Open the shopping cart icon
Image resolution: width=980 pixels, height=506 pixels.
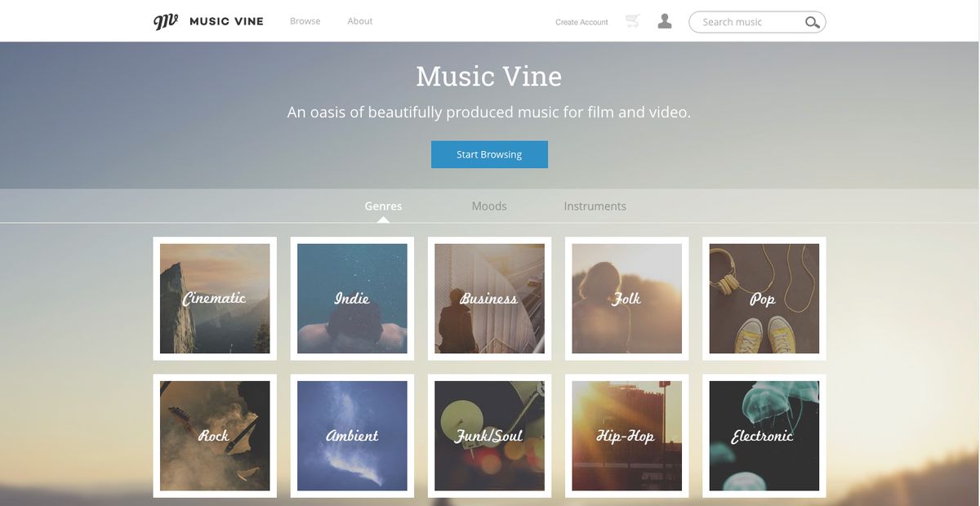tap(633, 21)
